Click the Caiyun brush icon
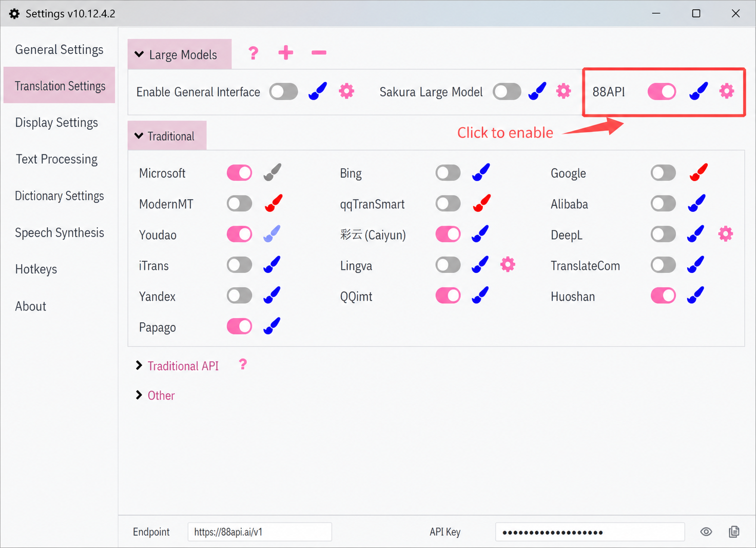This screenshot has width=756, height=548. coord(480,234)
